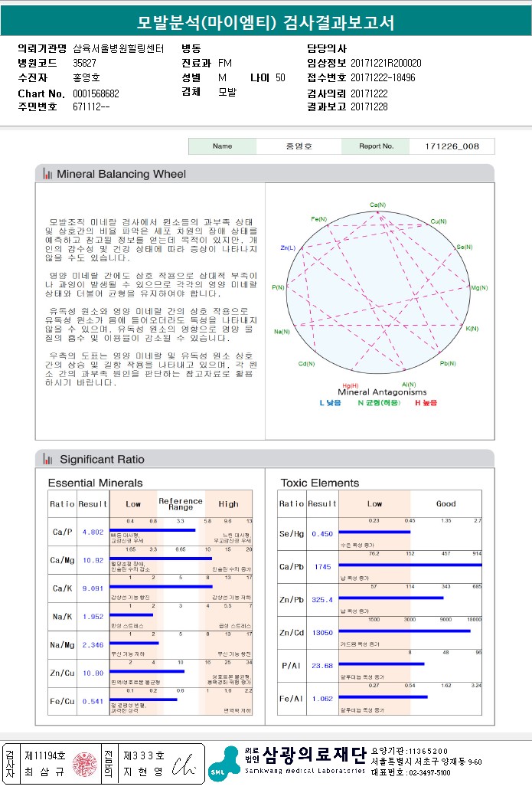Click the Fe/Al result 1.062
Screen dimensions: 532x793
pyautogui.click(x=322, y=699)
